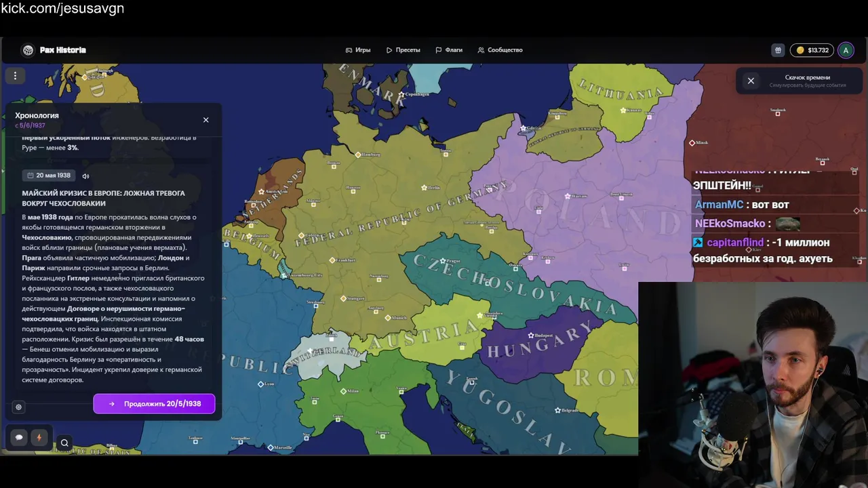Dismiss the Скачок времени notification

pos(751,81)
